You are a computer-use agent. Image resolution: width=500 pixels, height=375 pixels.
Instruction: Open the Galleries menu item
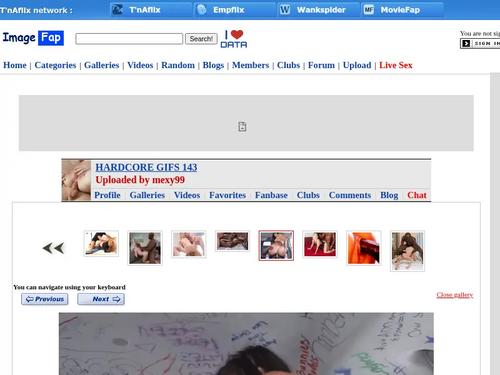[101, 65]
